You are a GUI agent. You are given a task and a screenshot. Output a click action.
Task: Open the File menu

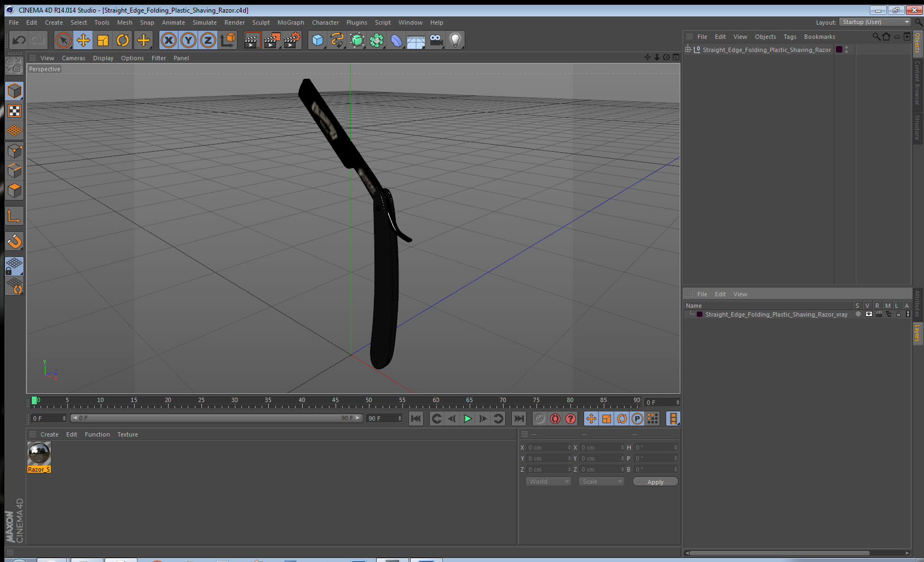tap(14, 22)
